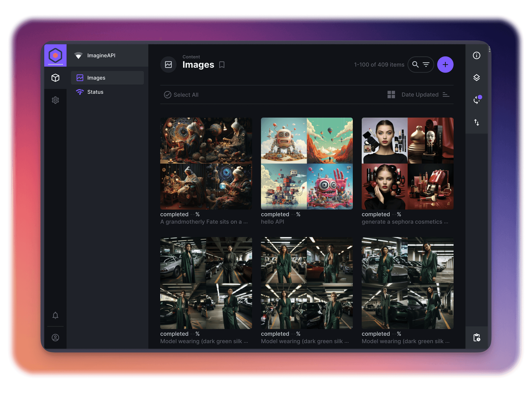Viewport: 532px width, 393px height.
Task: Click the search magnifier button
Action: coord(415,65)
